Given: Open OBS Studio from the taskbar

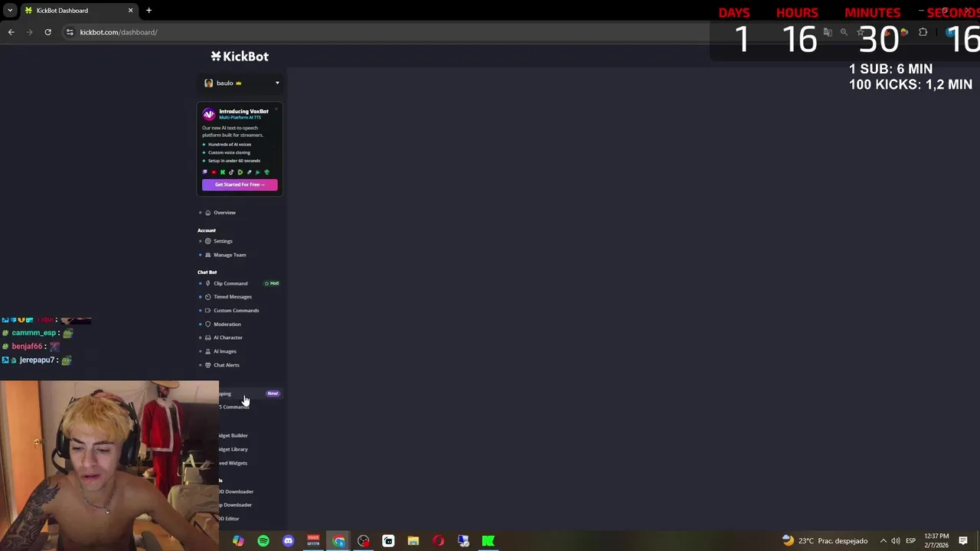Looking at the screenshot, I should [x=364, y=541].
